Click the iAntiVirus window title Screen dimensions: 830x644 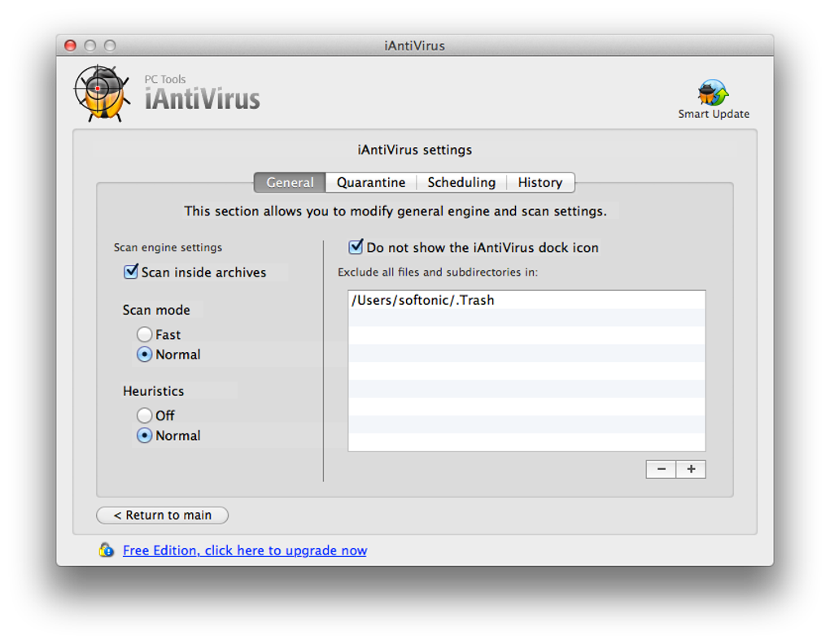(x=414, y=46)
